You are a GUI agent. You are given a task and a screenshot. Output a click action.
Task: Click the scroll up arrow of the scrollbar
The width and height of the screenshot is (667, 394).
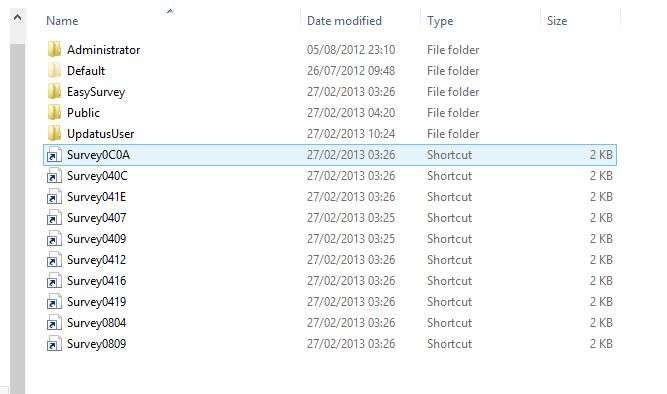pyautogui.click(x=17, y=17)
